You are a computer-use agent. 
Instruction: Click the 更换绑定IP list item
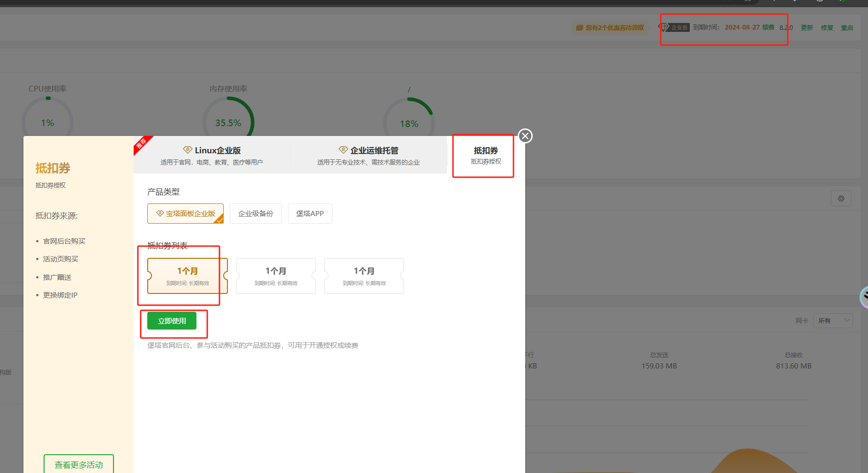pos(60,295)
